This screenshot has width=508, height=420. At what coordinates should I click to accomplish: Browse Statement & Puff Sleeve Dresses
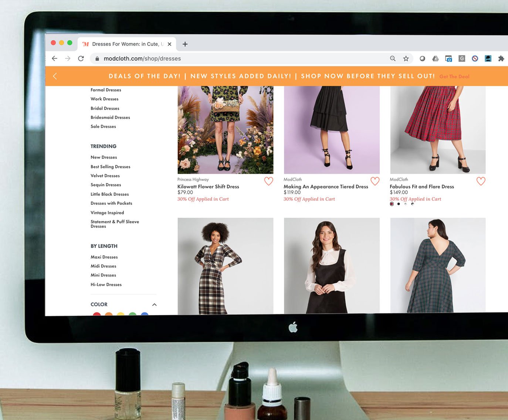point(115,224)
